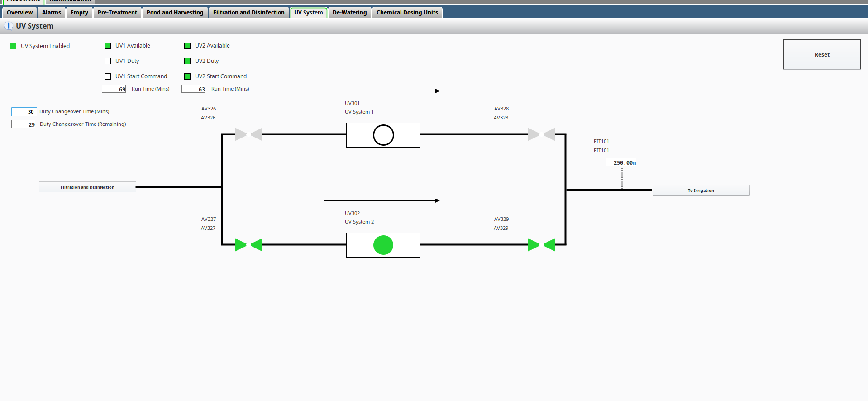The height and width of the screenshot is (401, 868).
Task: Select the UV System tab
Action: pyautogui.click(x=309, y=12)
